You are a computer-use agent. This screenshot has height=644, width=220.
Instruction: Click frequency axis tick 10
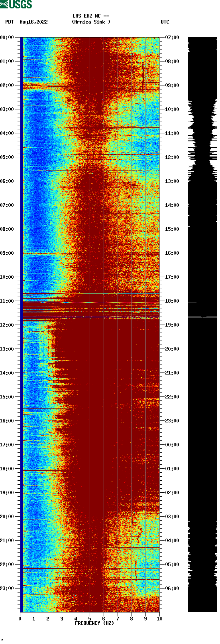coord(159,619)
